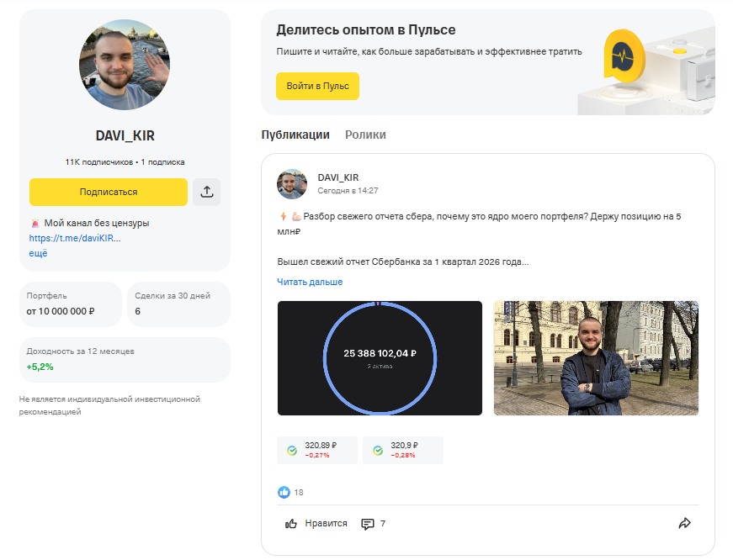Viewport: 733px width, 560px height.
Task: Open the portfolio chart image 25 388 102,04 ₽
Action: coord(380,357)
